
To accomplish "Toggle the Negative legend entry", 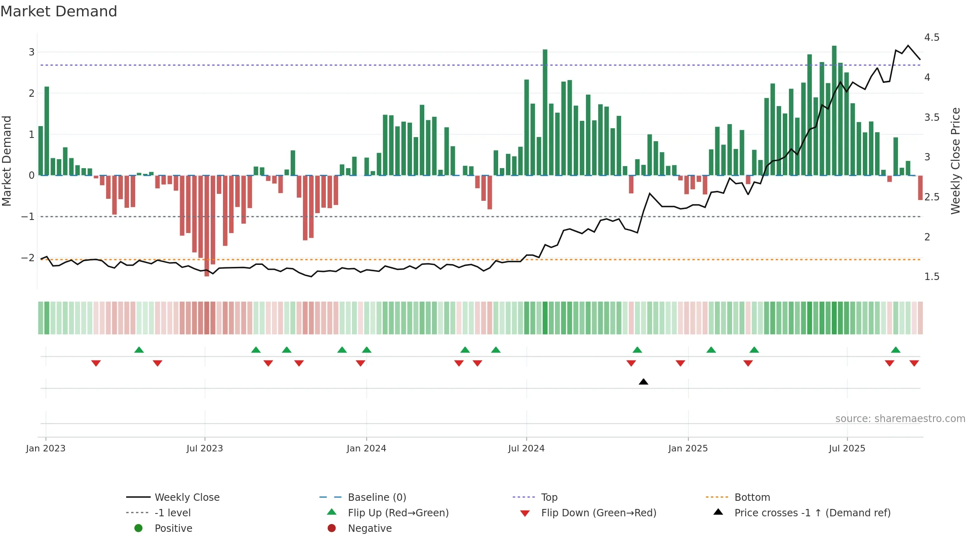I will pyautogui.click(x=359, y=528).
